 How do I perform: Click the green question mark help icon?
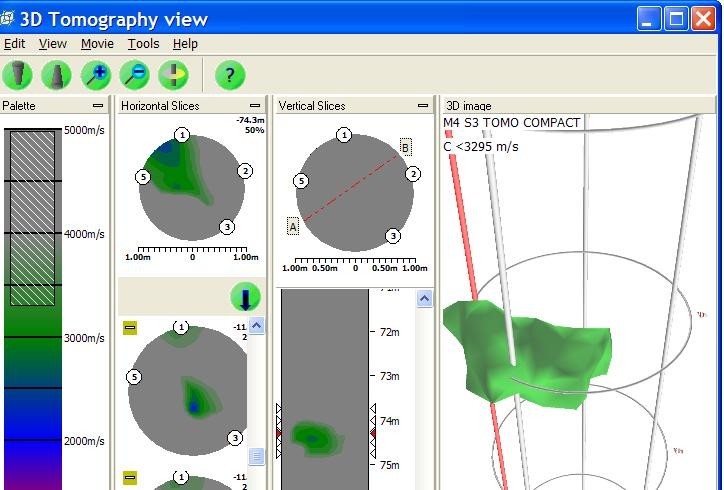click(230, 75)
